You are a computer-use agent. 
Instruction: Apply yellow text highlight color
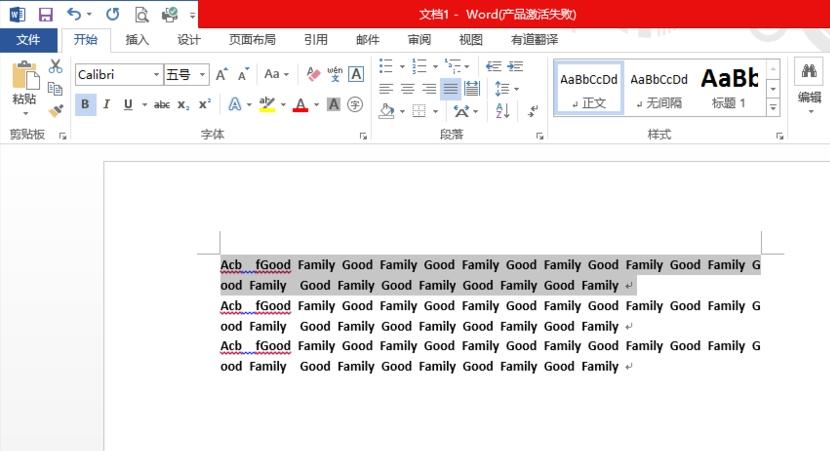(267, 104)
